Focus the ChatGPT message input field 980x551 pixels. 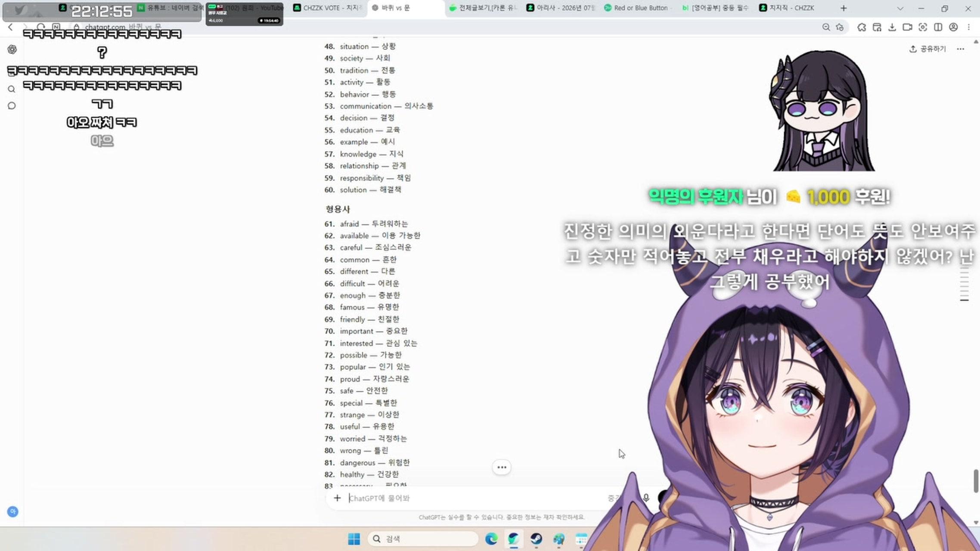pos(474,498)
